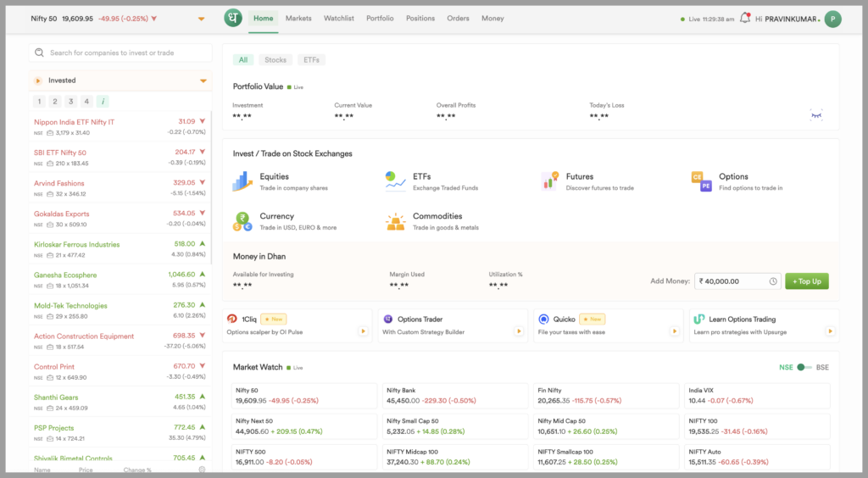Reveal hidden portfolio values eye icon
Screen dimensions: 868x478
(x=816, y=115)
